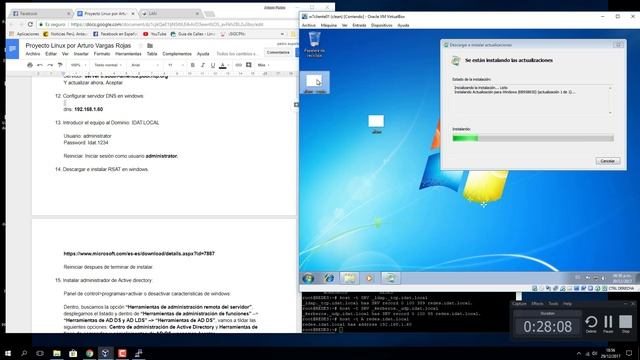Open the font size dropdown in Docs
Image resolution: width=640 pixels, height=360 pixels.
tap(176, 65)
